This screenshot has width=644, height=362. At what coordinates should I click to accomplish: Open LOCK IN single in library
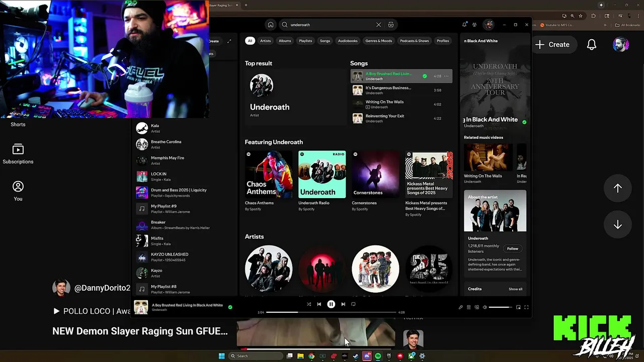pos(185,176)
